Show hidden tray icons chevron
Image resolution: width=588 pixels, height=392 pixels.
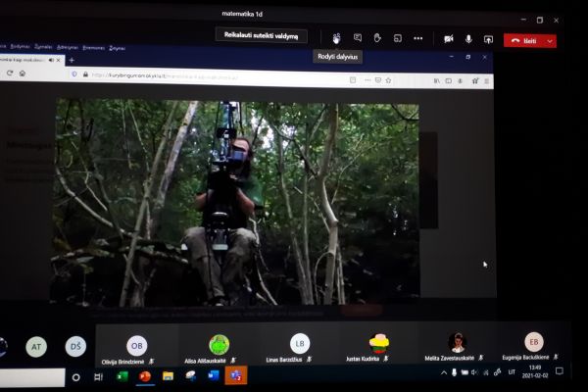444,372
